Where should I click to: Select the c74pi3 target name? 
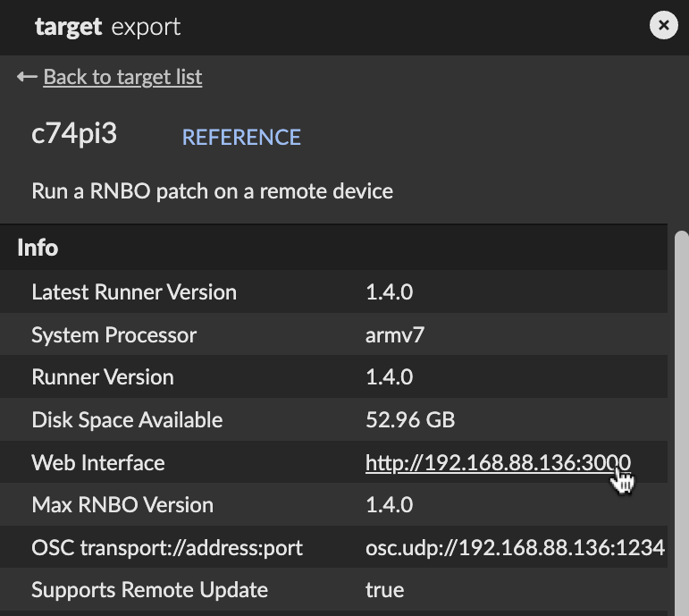74,133
